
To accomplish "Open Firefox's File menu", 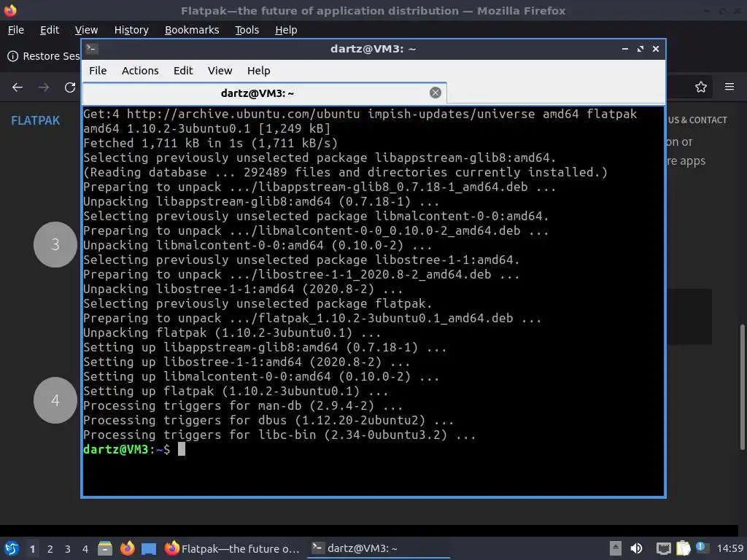I will (x=16, y=29).
